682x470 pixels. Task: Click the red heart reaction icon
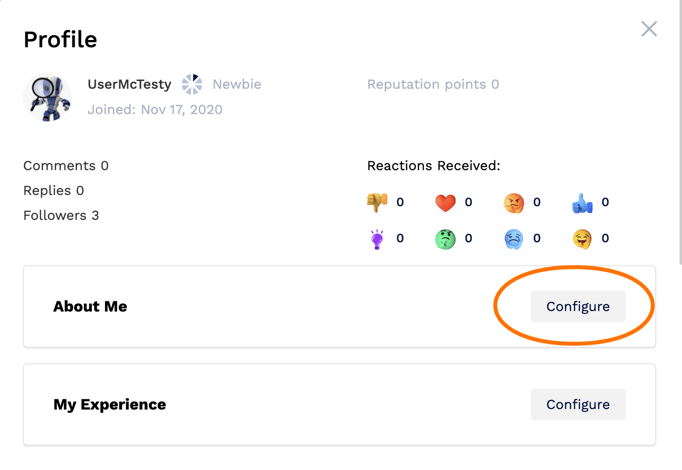tap(445, 203)
